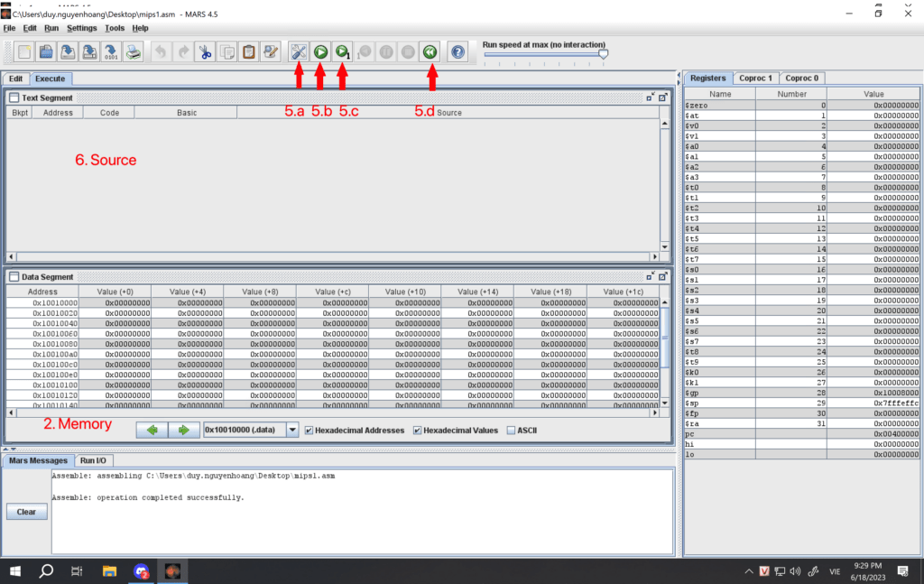This screenshot has width=924, height=584.
Task: Go to previous memory range with left arrow
Action: (152, 431)
